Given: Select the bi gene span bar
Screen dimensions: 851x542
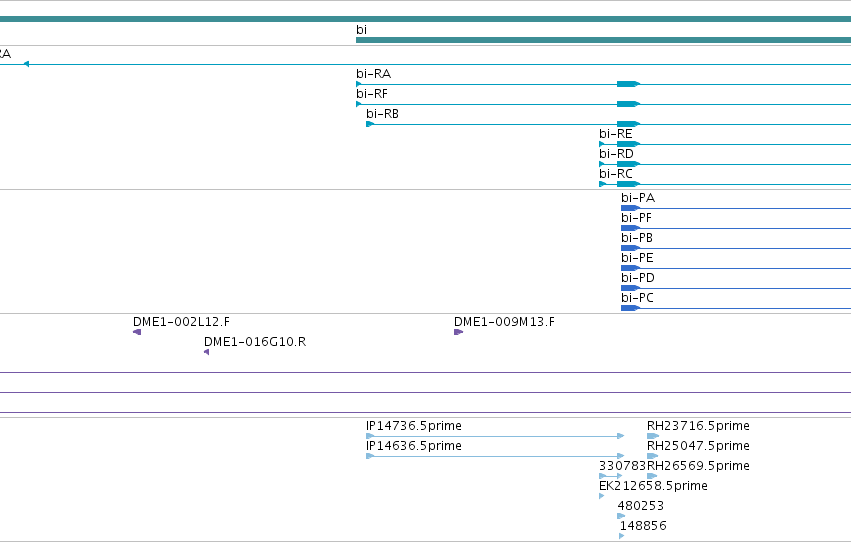Looking at the screenshot, I should click(604, 40).
